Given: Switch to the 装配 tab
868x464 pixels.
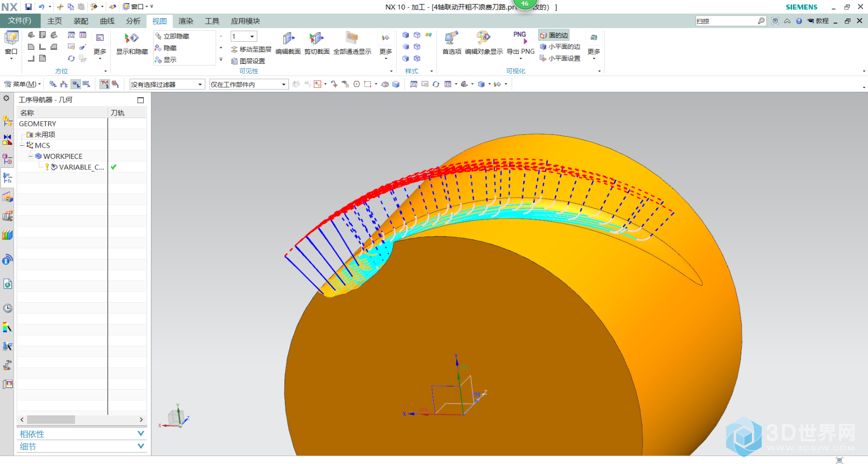Looking at the screenshot, I should pos(81,21).
